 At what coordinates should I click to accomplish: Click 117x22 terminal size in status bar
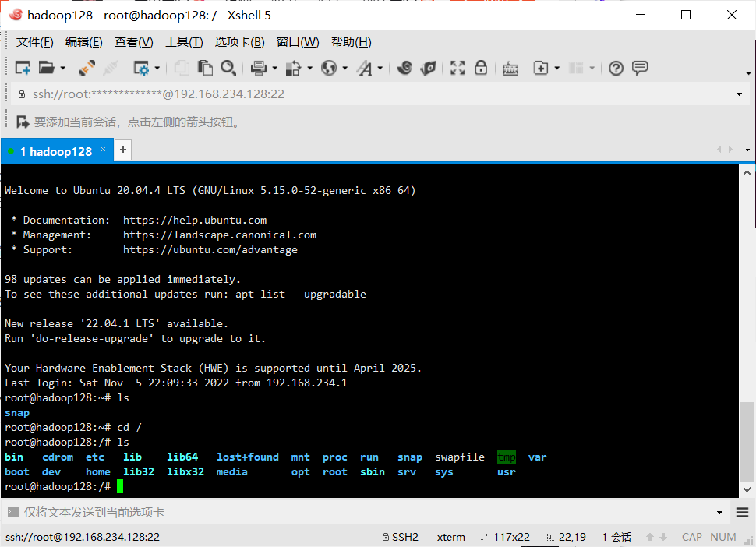[505, 538]
